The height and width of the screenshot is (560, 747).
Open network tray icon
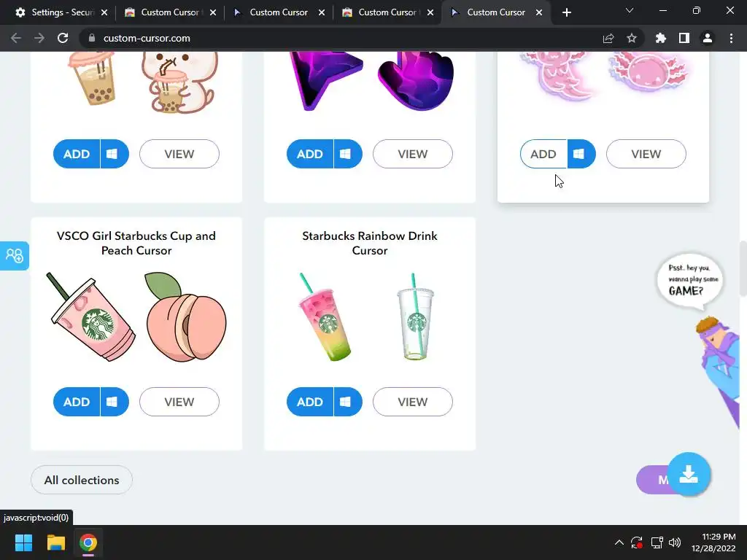(x=657, y=542)
